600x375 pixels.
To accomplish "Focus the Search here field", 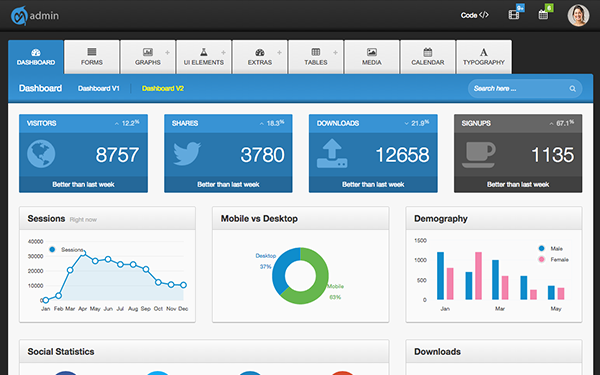I will 525,88.
